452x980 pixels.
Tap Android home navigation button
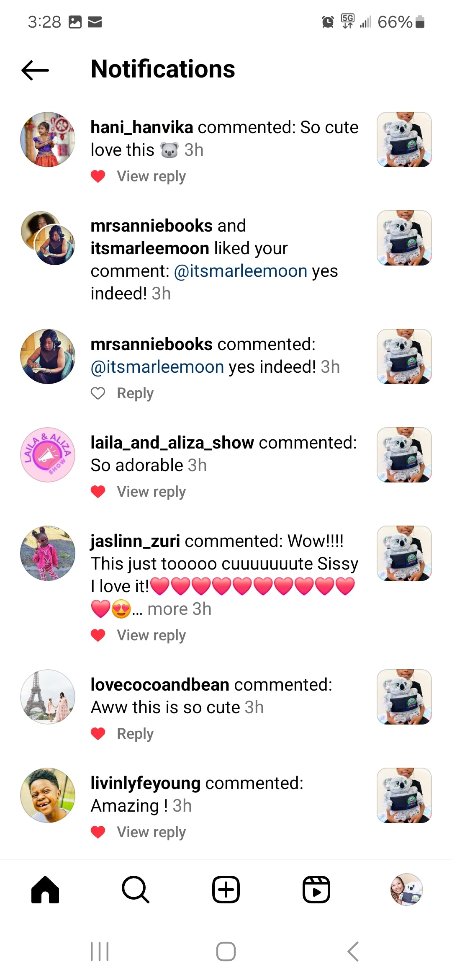pos(226,952)
